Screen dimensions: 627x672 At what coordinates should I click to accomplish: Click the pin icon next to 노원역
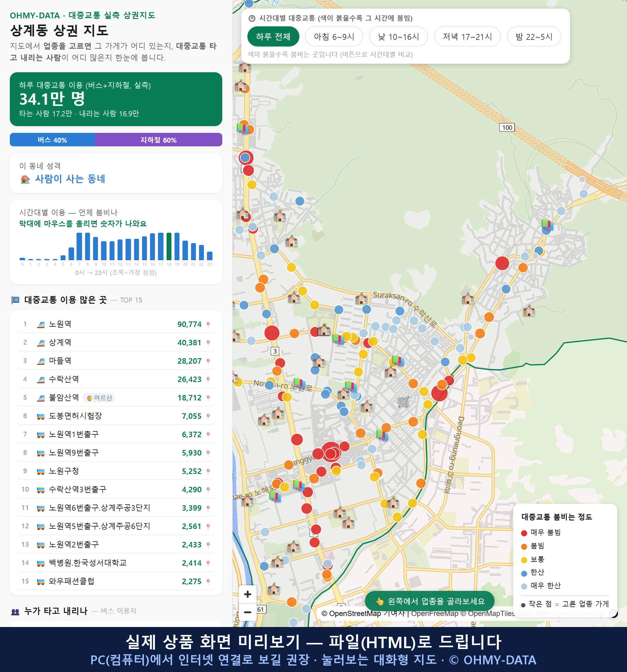208,325
